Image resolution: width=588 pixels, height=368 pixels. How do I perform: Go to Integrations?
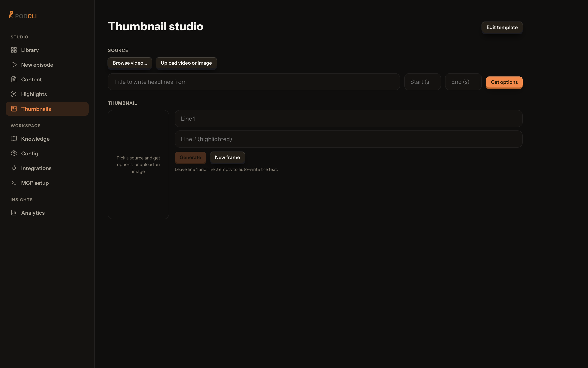[x=47, y=168]
